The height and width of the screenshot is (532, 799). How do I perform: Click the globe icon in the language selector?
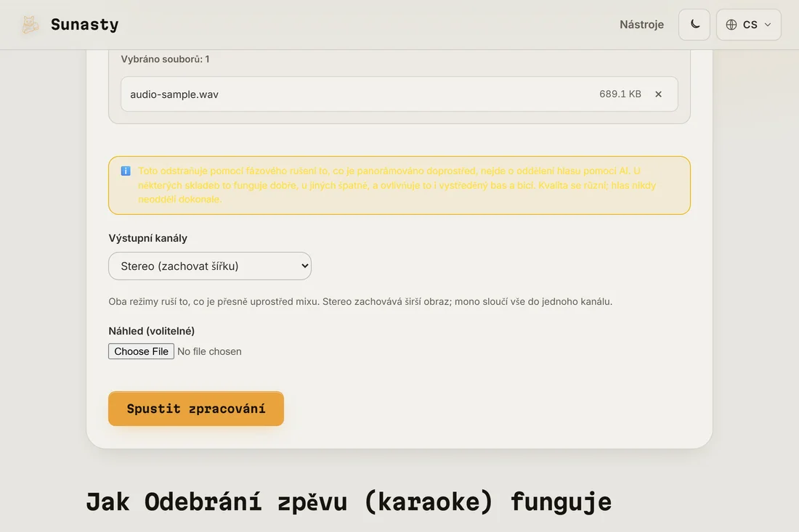pyautogui.click(x=731, y=25)
